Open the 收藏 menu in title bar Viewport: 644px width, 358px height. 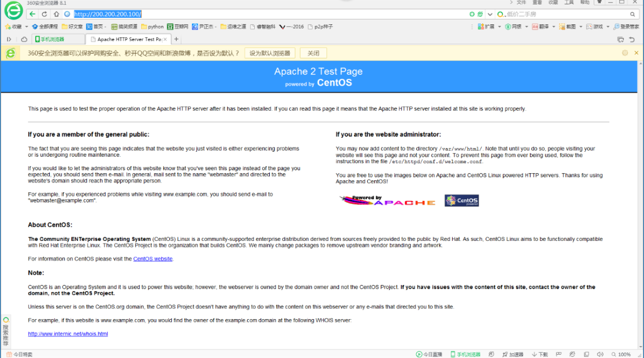[x=553, y=3]
